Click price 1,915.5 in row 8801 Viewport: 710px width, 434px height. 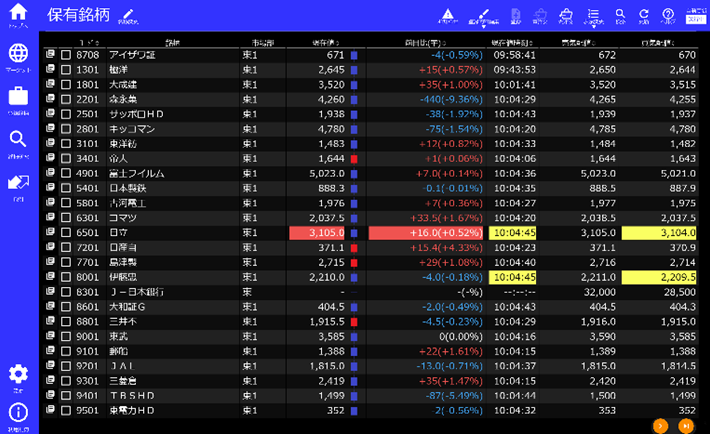(327, 322)
